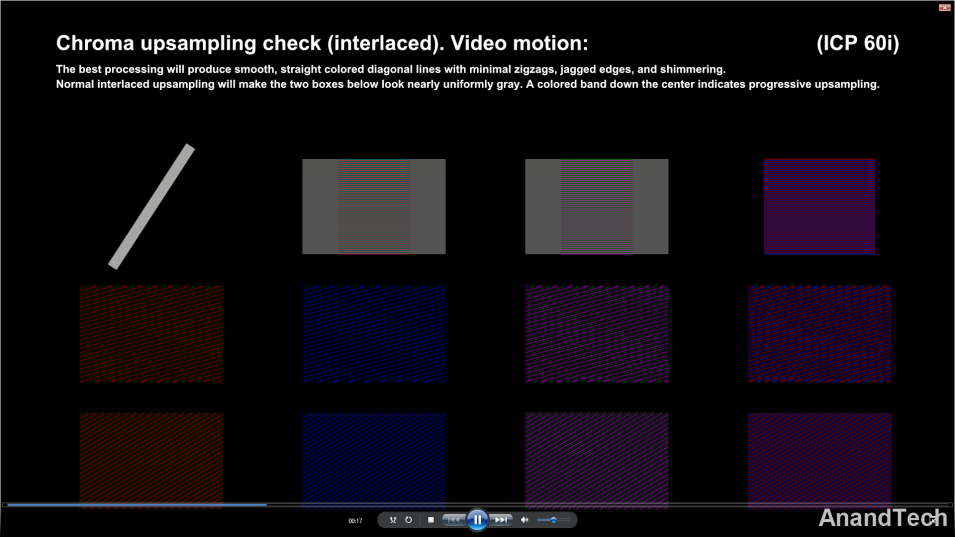Toggle repeat mode in the player controls
The width and height of the screenshot is (955, 537).
[x=409, y=520]
